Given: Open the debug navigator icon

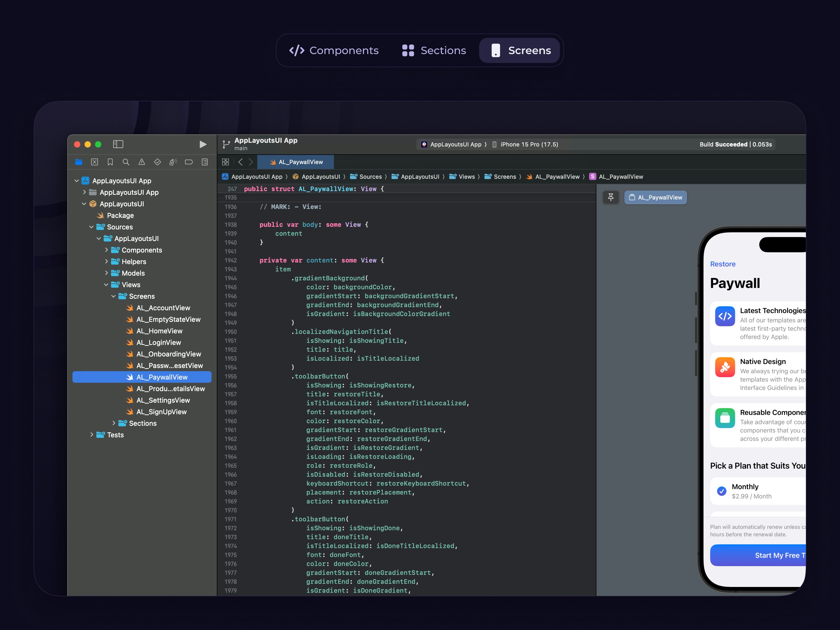Looking at the screenshot, I should pos(173,162).
